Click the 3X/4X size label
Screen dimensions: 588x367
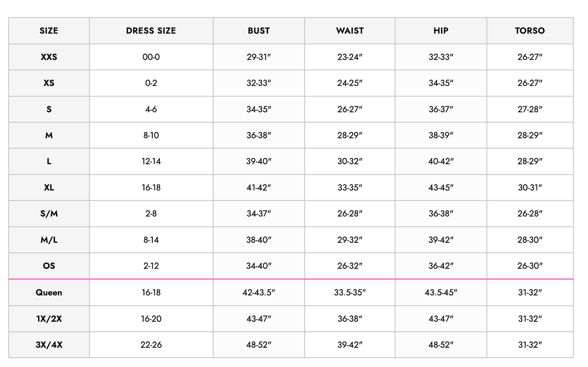tap(49, 344)
